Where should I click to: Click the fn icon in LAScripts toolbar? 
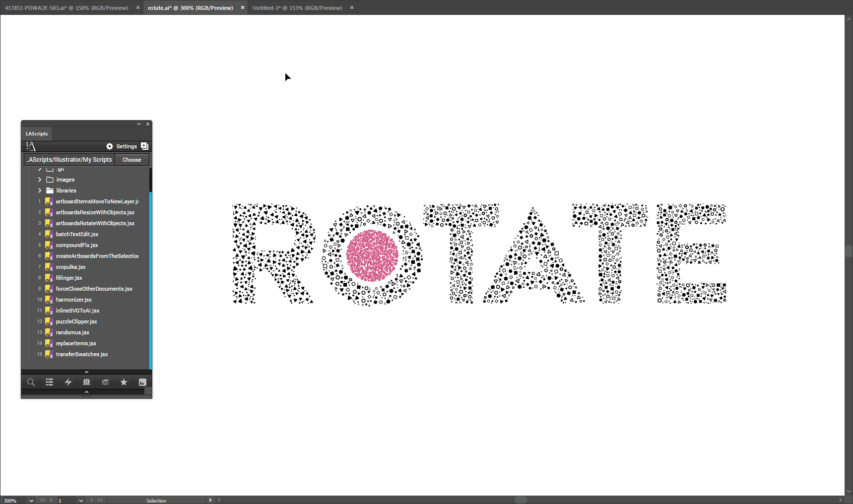point(142,382)
